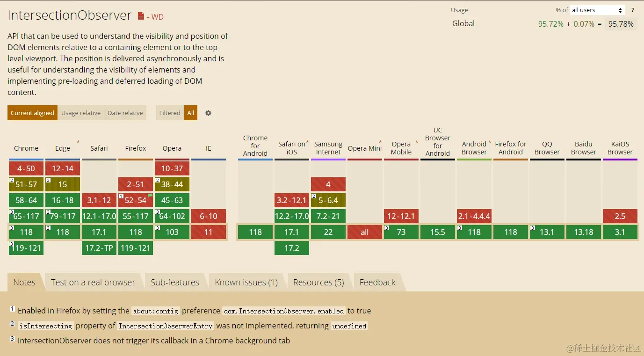Open the 'all users' usage dropdown
Viewport: 644px width, 356px height.
tap(597, 10)
